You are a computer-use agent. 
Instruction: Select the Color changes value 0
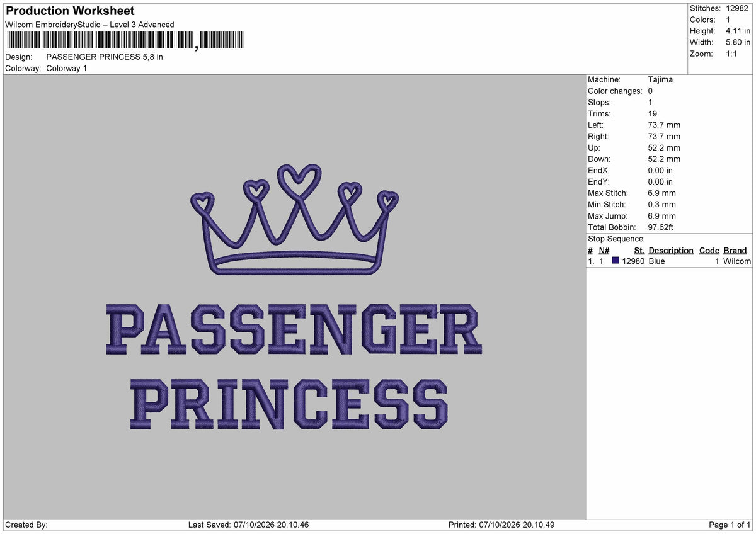coord(650,91)
